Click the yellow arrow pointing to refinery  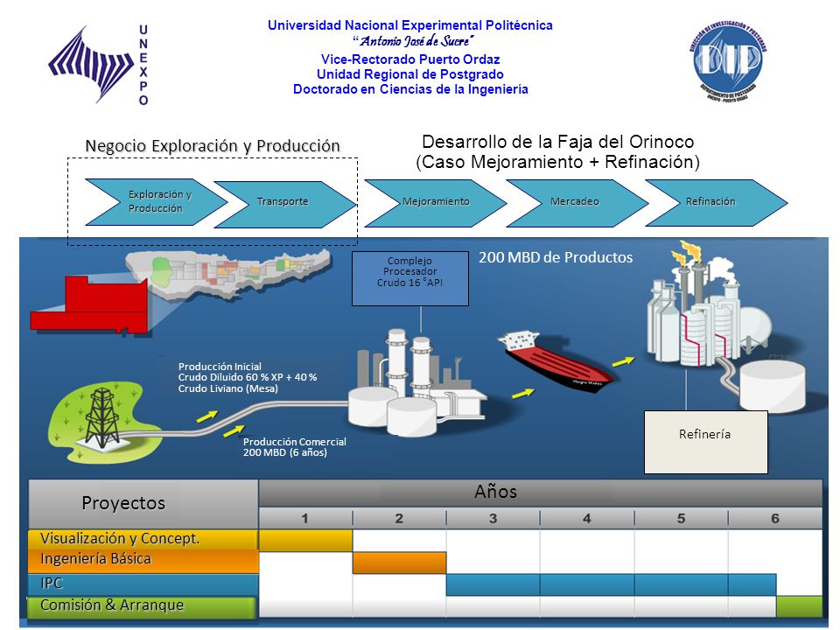623,361
